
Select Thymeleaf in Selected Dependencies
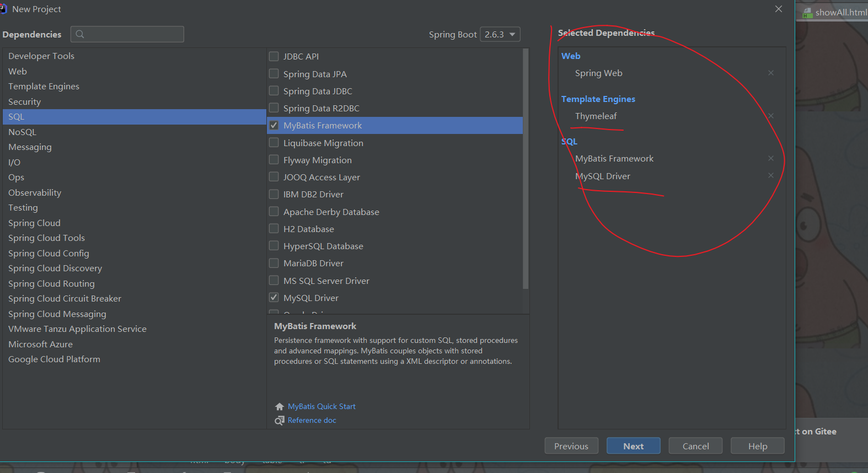[596, 116]
